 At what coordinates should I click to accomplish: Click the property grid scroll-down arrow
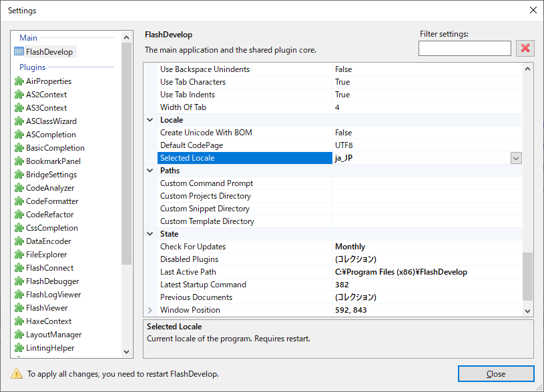coord(527,311)
